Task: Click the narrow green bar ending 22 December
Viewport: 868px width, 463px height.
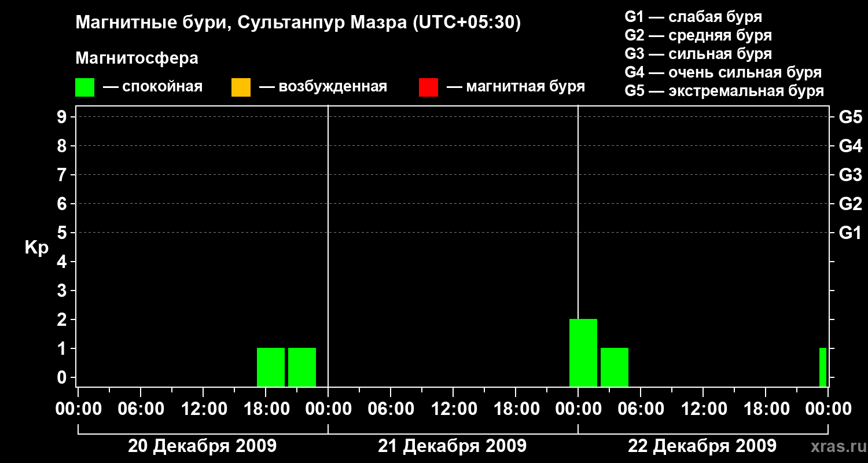Action: click(823, 367)
